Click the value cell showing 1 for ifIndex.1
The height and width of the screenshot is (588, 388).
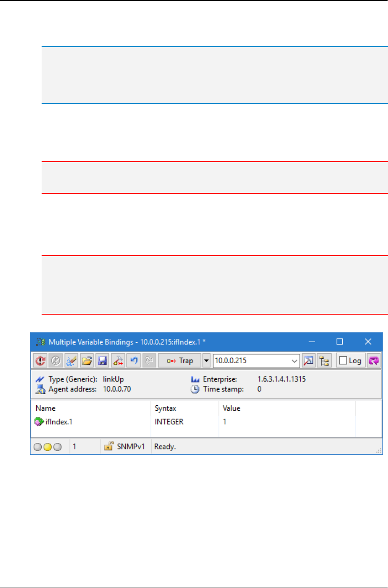(x=224, y=422)
